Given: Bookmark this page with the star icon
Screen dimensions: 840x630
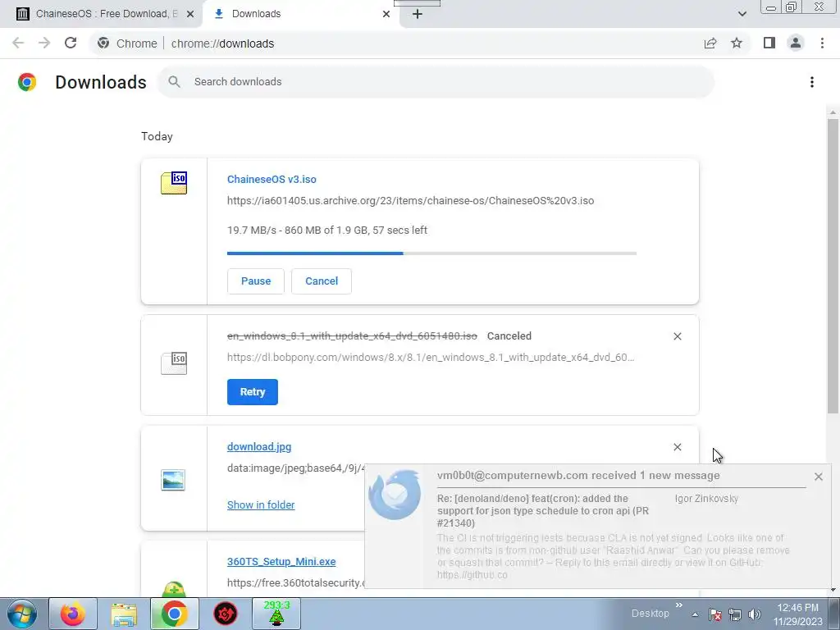Looking at the screenshot, I should tap(737, 43).
